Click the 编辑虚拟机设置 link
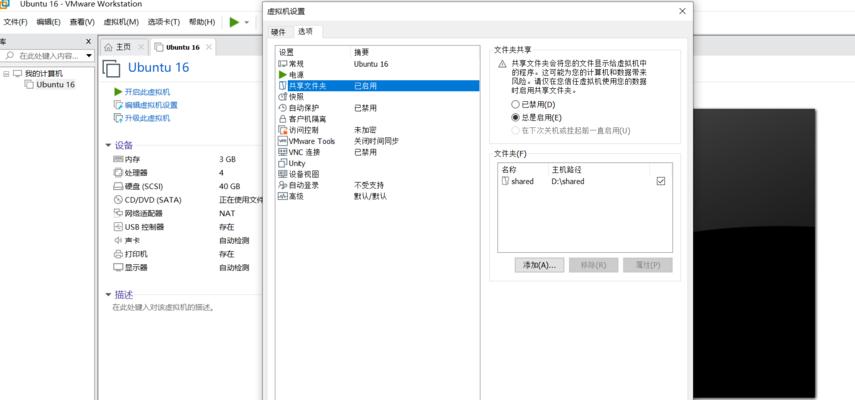The height and width of the screenshot is (400, 855). pos(151,105)
